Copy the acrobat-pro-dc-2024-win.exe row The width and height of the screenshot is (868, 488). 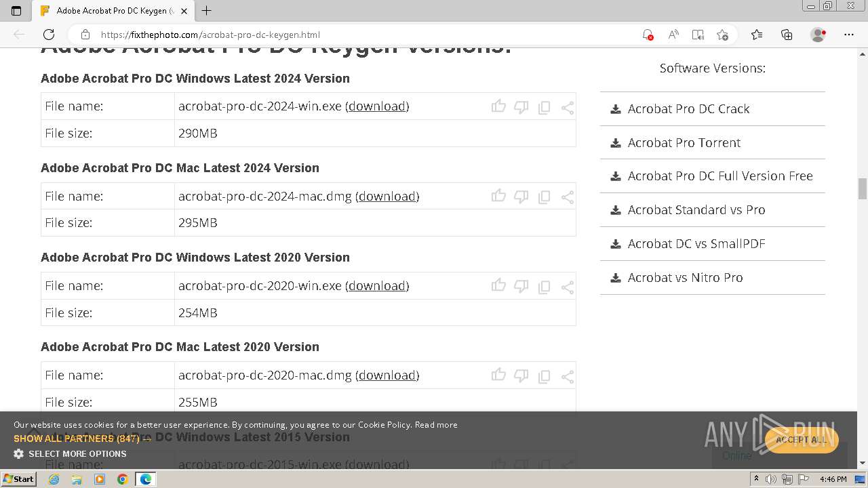point(544,108)
